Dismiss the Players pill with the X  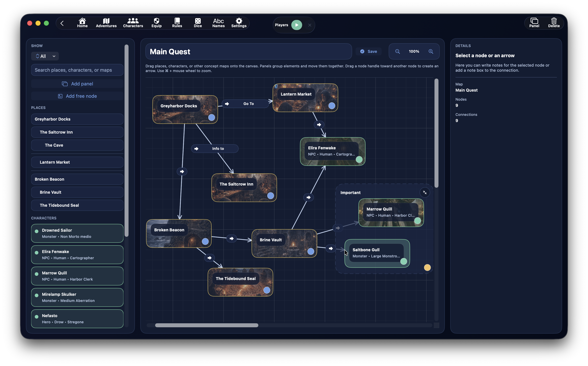tap(310, 25)
